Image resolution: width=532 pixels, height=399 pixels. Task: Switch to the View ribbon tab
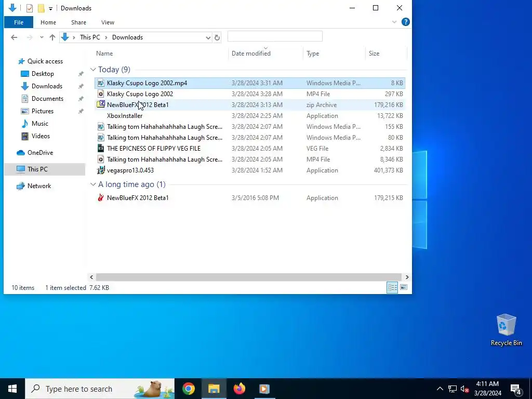click(x=108, y=22)
